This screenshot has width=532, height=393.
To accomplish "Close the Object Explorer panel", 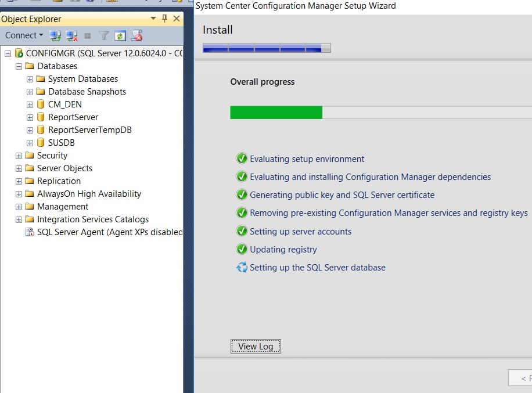I will click(177, 19).
